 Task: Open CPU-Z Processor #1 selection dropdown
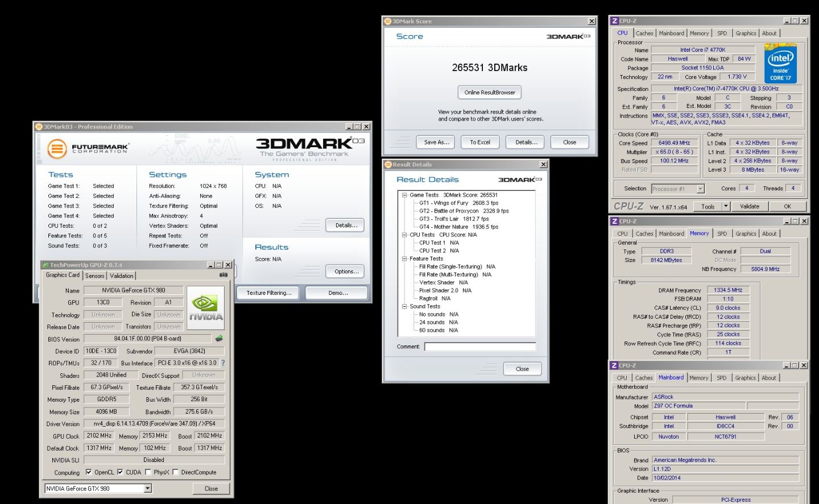(x=701, y=189)
